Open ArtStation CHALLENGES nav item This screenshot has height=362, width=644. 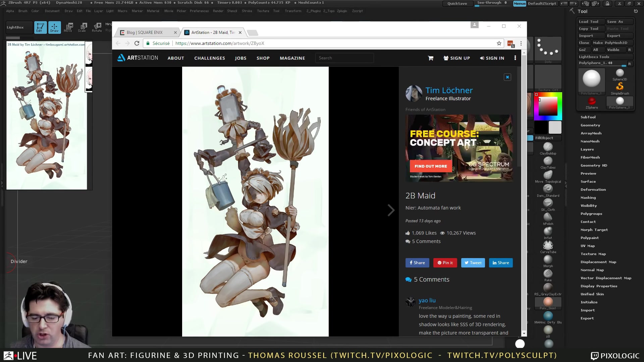(x=210, y=58)
